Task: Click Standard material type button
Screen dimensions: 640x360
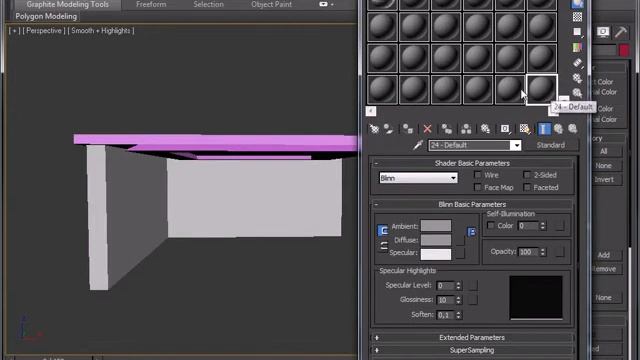Action: point(551,145)
